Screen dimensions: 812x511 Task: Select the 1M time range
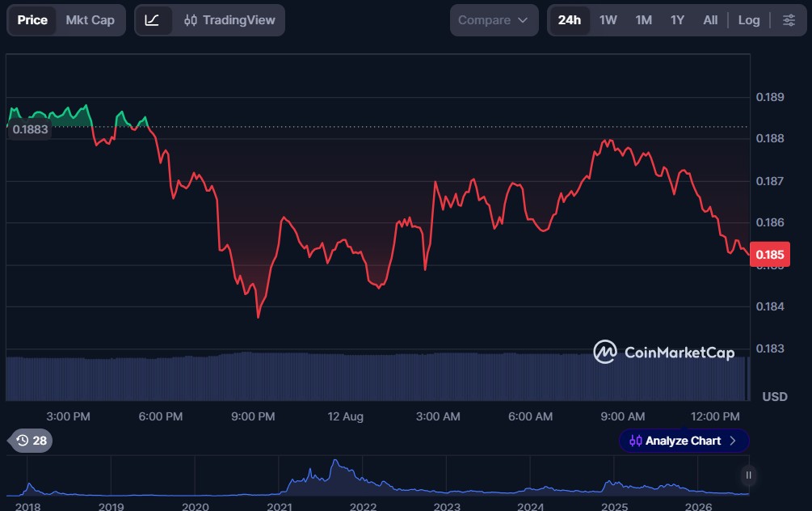pyautogui.click(x=644, y=20)
